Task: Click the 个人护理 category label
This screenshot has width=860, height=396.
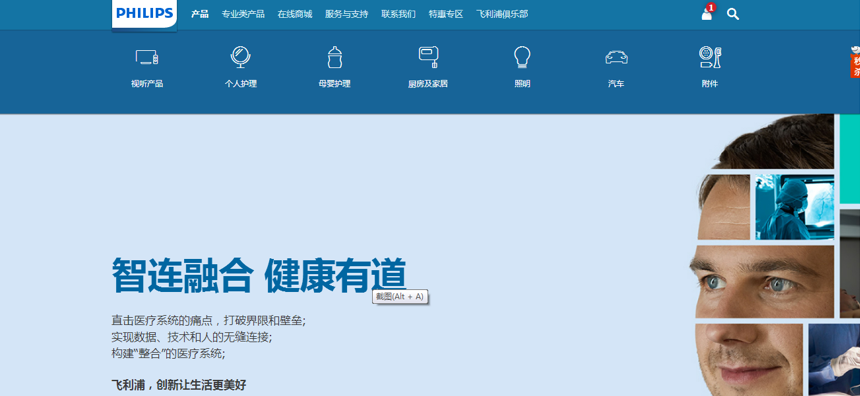Action: pos(240,84)
